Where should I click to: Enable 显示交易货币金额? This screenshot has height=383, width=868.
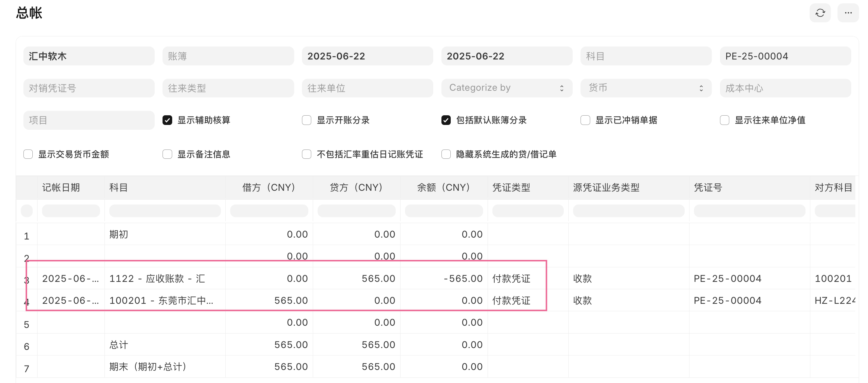point(28,154)
